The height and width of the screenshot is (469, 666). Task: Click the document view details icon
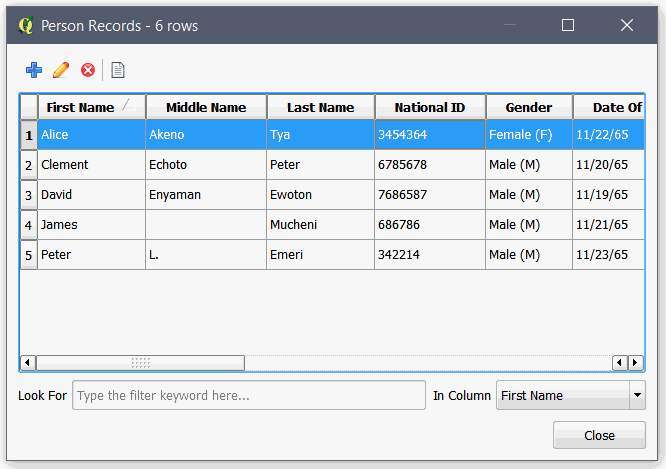[118, 70]
